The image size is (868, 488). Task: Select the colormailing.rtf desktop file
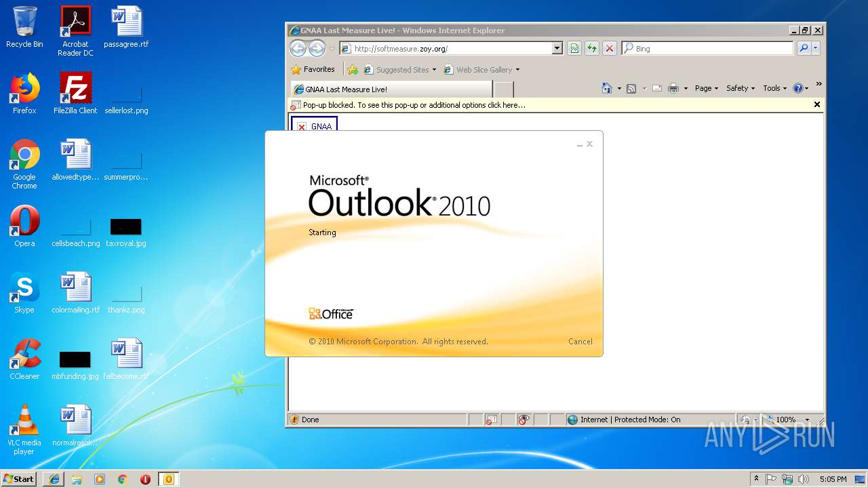coord(75,293)
